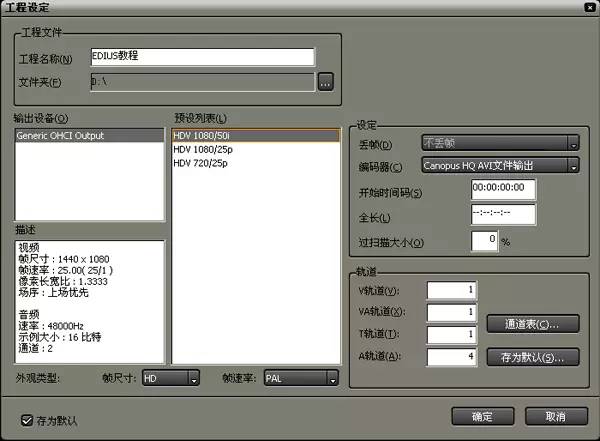Click the A轨道 count field
The image size is (600, 441).
[449, 356]
